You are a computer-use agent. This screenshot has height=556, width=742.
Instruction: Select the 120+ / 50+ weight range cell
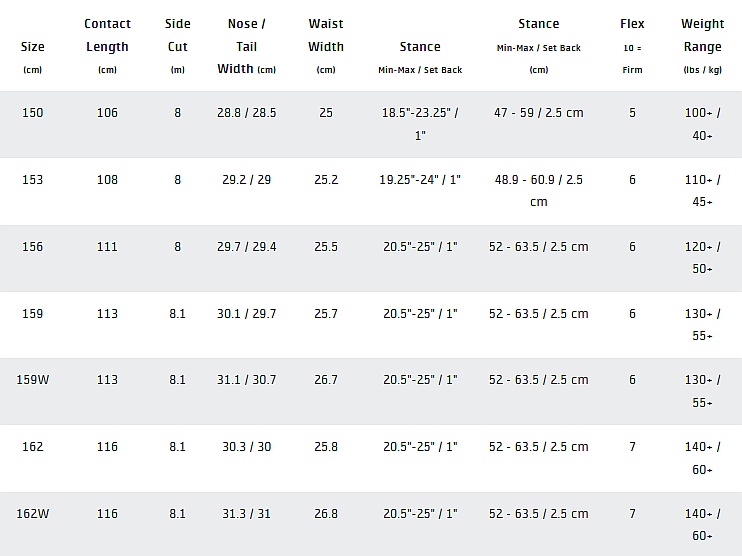(702, 257)
